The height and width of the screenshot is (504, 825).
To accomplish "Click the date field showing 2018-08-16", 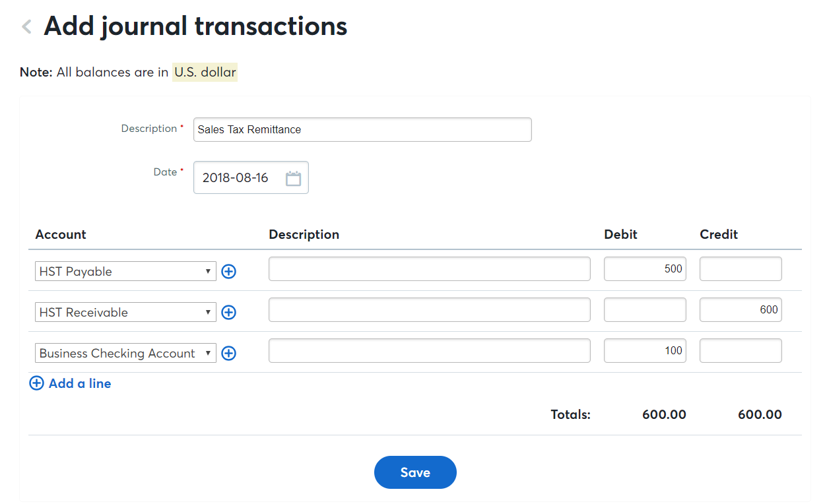I will [251, 177].
